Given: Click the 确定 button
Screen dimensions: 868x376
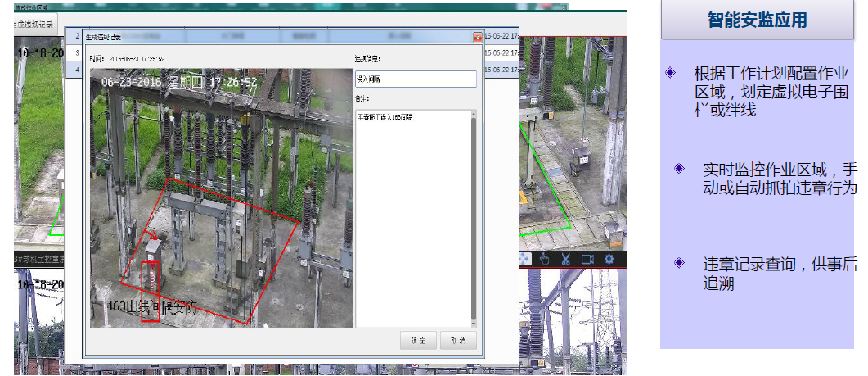Looking at the screenshot, I should tap(419, 341).
